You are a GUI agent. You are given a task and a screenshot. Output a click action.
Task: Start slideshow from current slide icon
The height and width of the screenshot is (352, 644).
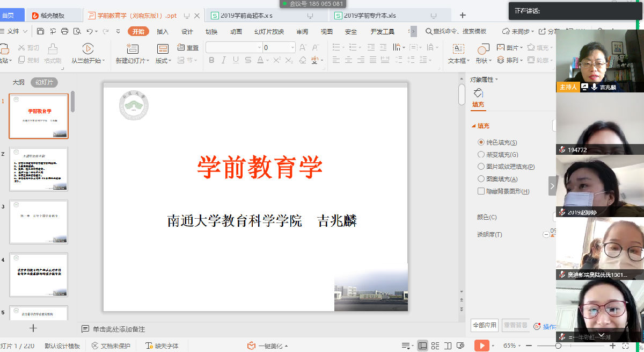tap(87, 49)
